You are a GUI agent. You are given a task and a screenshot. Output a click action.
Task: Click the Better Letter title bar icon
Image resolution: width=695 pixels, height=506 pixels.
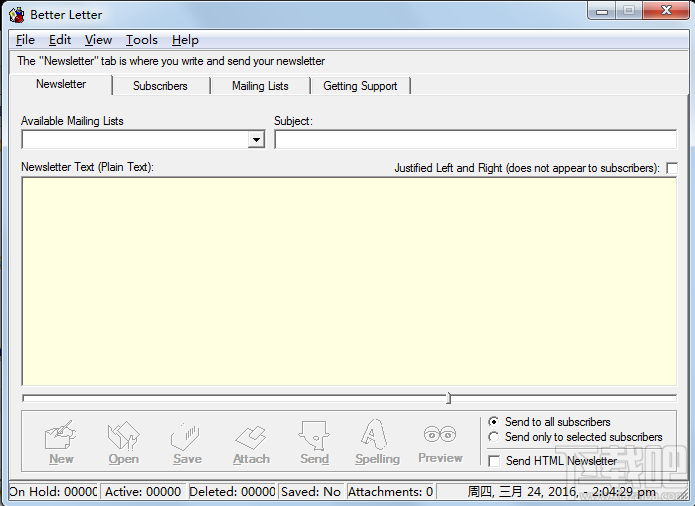tap(17, 15)
